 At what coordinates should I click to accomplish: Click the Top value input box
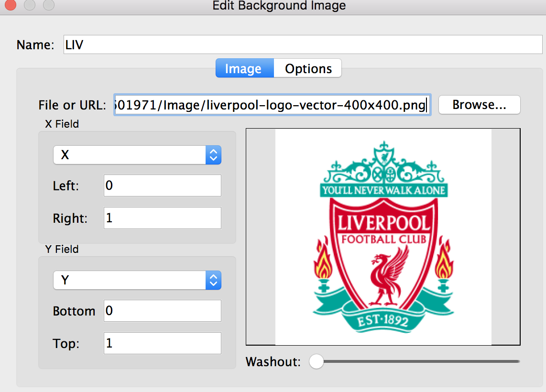[x=162, y=343]
